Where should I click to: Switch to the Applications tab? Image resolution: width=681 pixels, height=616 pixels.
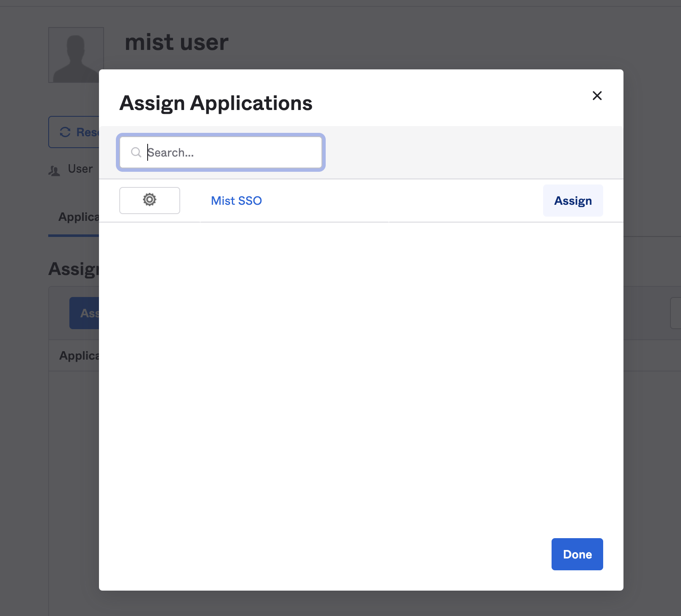click(79, 217)
